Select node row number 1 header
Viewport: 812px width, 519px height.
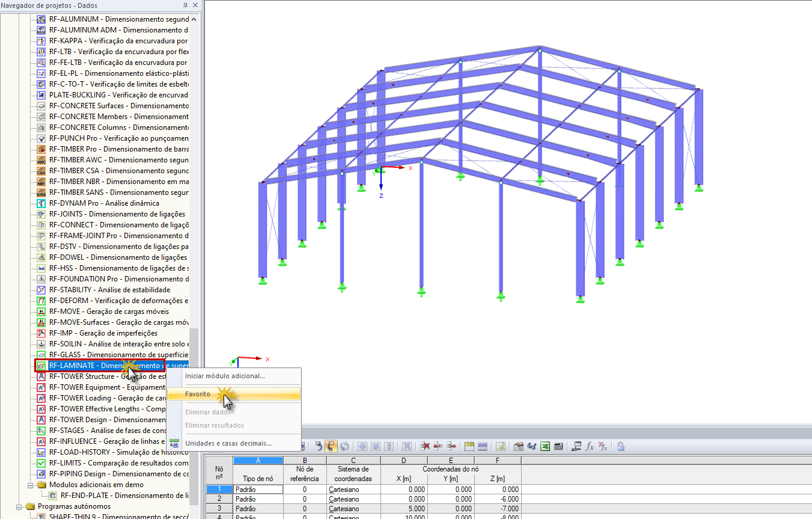[219, 490]
